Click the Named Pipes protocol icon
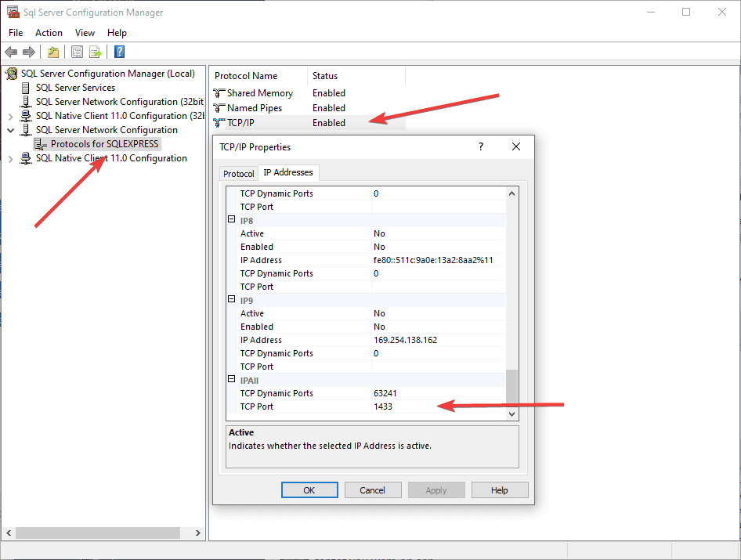This screenshot has height=560, width=741. click(x=219, y=108)
